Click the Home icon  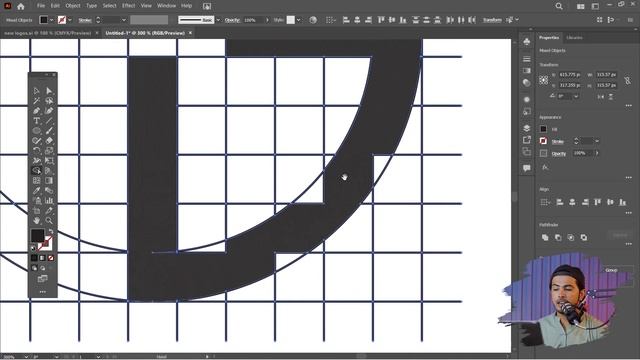tap(21, 6)
